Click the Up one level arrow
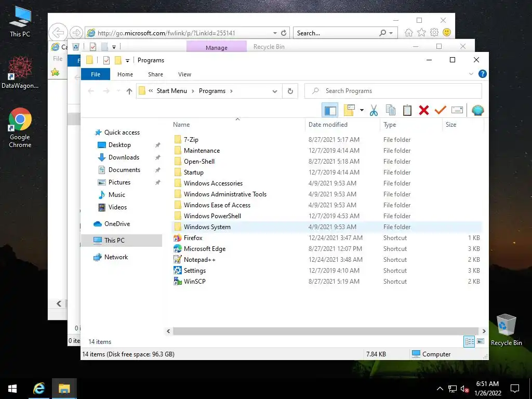This screenshot has width=532, height=399. click(x=129, y=91)
